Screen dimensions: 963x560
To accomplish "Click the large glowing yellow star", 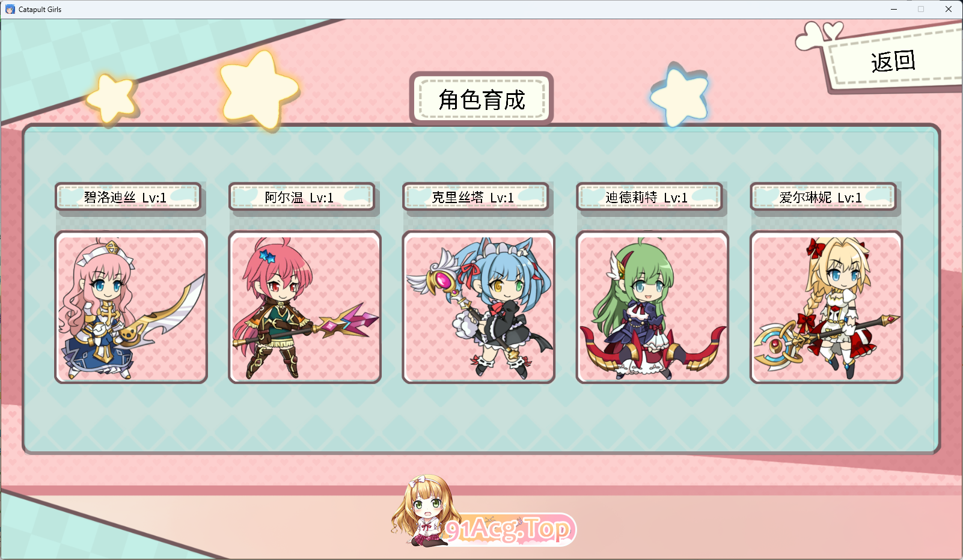I will 258,90.
